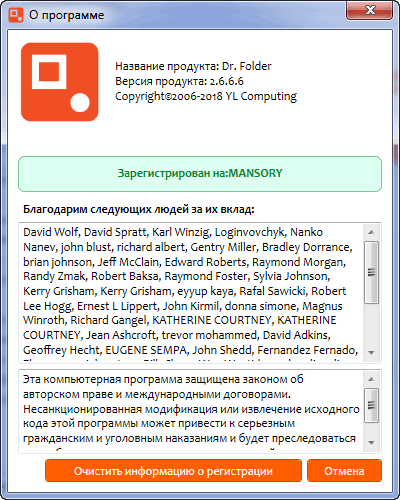Click the text Несанкционированная модификация

(x=120, y=409)
